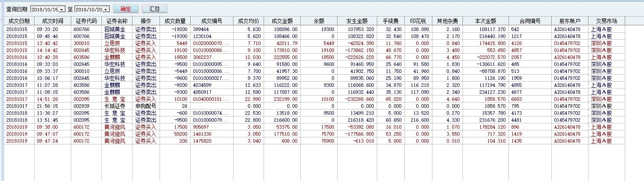Click the average price 22.990

click(254, 99)
